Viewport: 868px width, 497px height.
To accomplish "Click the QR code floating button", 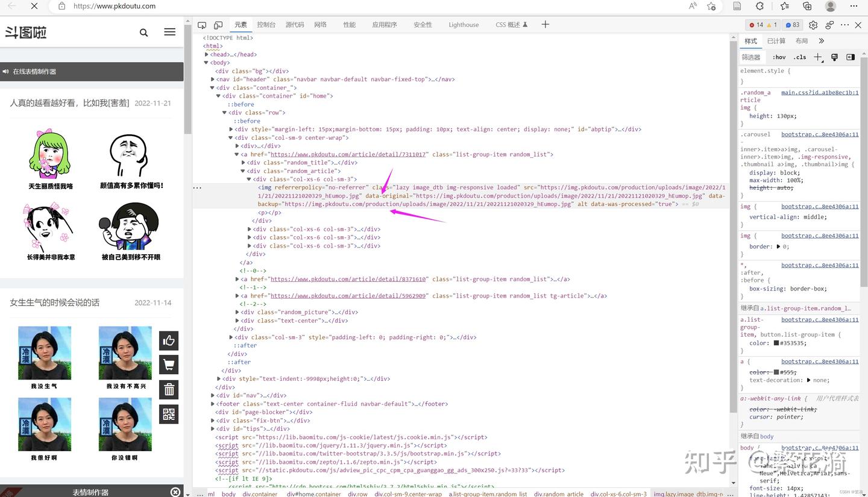I will (169, 414).
